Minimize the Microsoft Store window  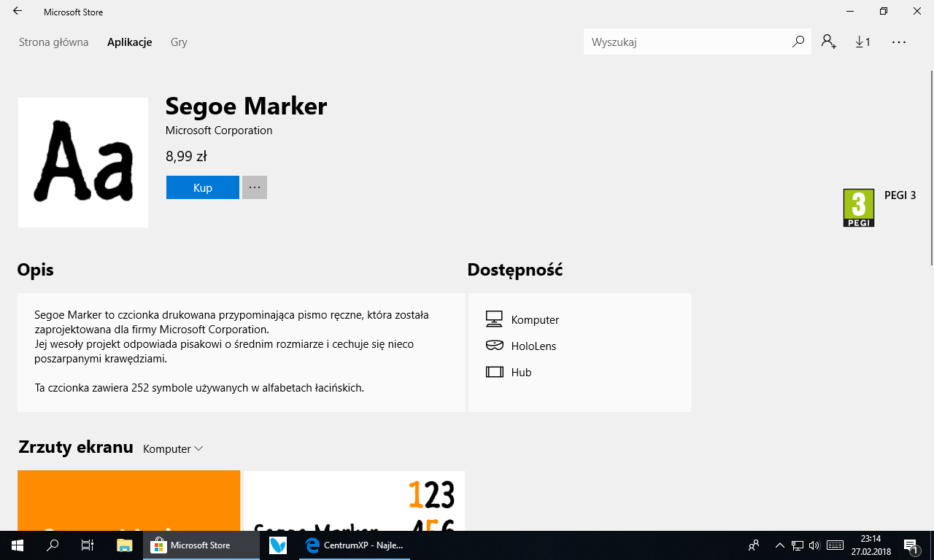(x=851, y=12)
